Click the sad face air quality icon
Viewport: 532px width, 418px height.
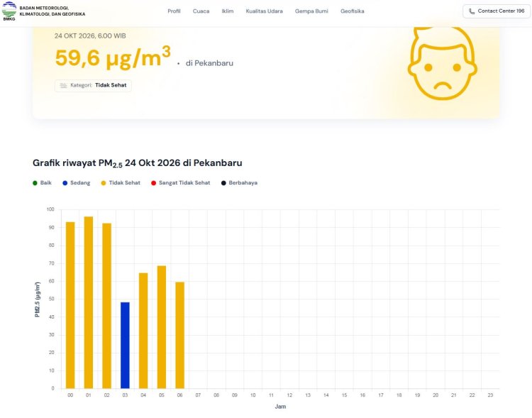442,63
